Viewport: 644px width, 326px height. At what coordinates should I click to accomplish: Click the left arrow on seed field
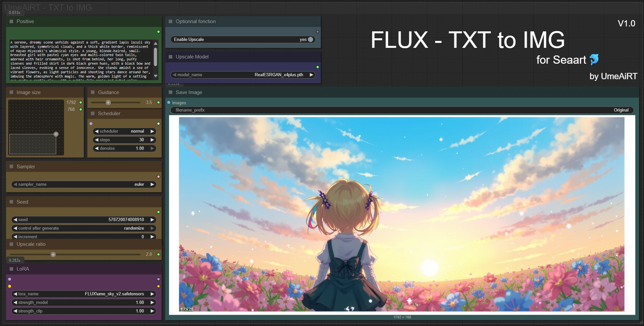tap(15, 220)
